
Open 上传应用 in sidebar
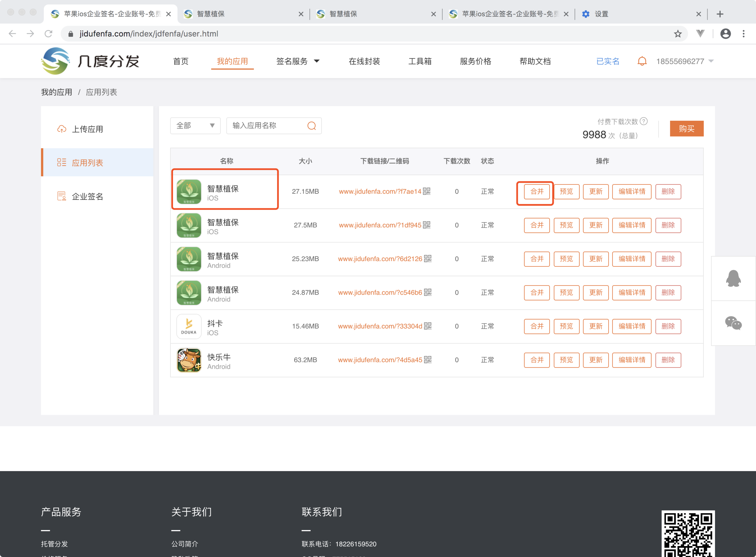tap(97, 129)
